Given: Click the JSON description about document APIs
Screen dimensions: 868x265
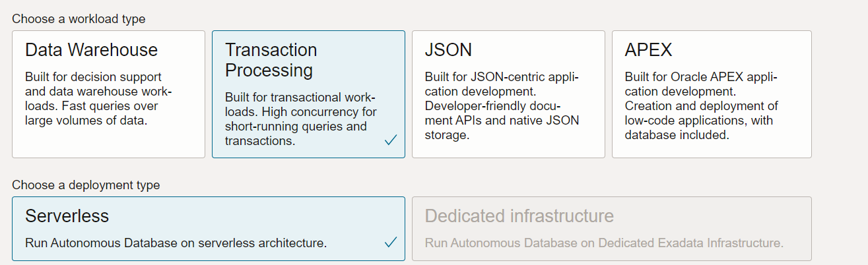Looking at the screenshot, I should click(502, 113).
